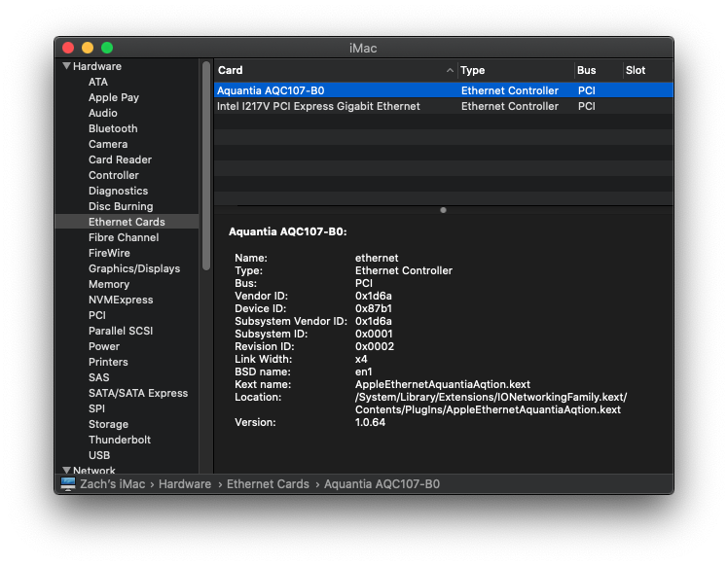Select Card Reader in the sidebar

tap(120, 159)
